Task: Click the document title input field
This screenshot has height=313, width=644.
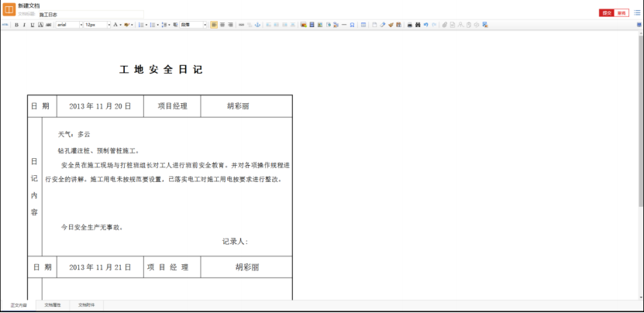Action: click(x=91, y=15)
